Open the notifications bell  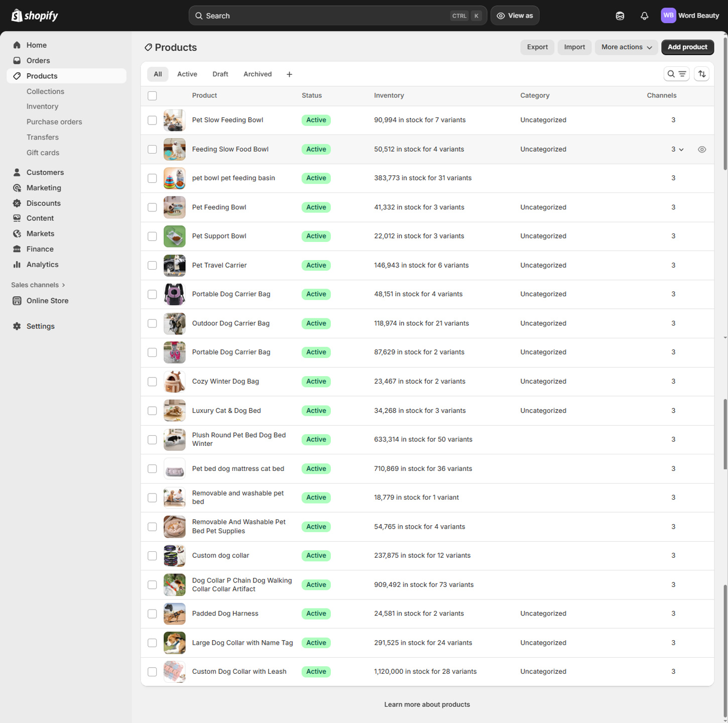click(x=644, y=16)
